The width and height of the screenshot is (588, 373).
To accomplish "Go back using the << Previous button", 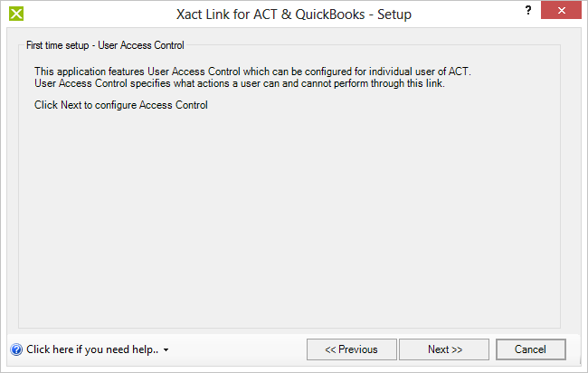I will (x=351, y=349).
